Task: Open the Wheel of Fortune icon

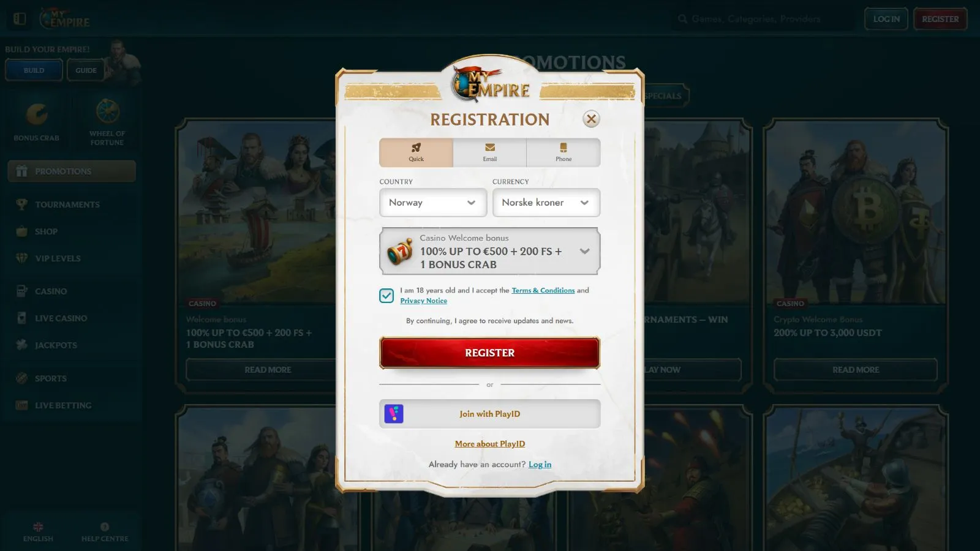Action: coord(107,111)
